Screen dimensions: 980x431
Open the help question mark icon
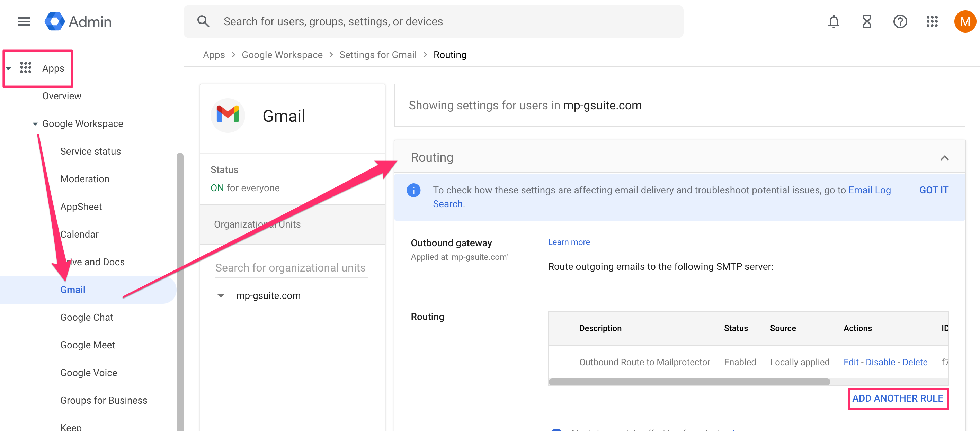point(900,22)
